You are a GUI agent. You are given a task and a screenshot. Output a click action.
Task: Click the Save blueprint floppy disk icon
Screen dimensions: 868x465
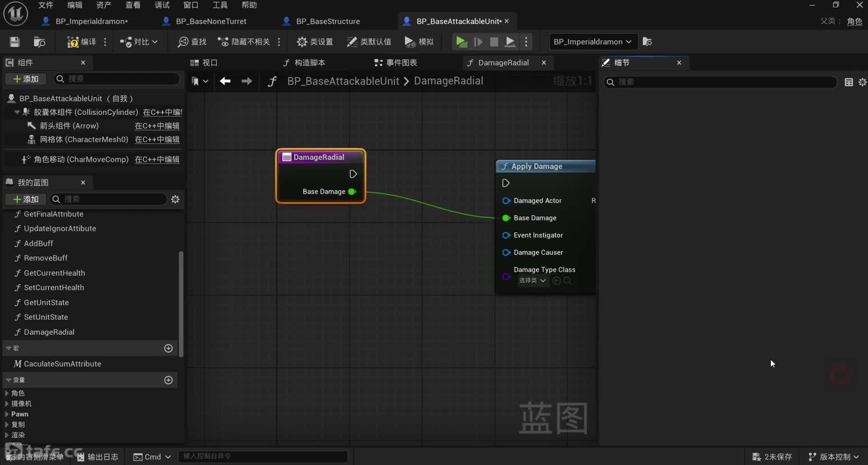14,42
